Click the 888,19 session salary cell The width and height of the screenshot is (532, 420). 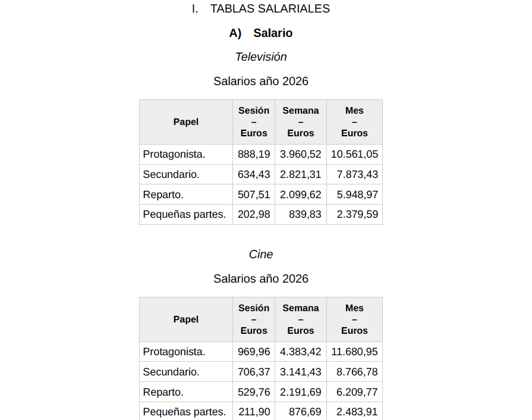[x=254, y=155]
